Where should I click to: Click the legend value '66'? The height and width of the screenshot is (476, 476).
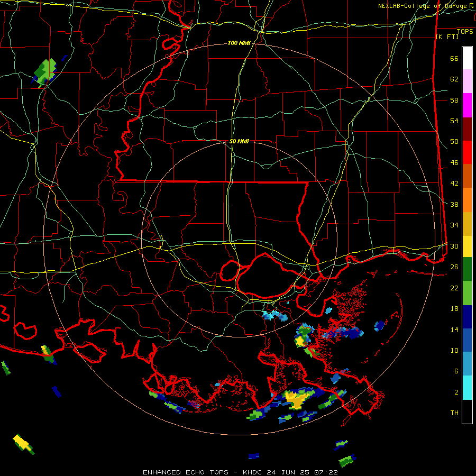454,59
